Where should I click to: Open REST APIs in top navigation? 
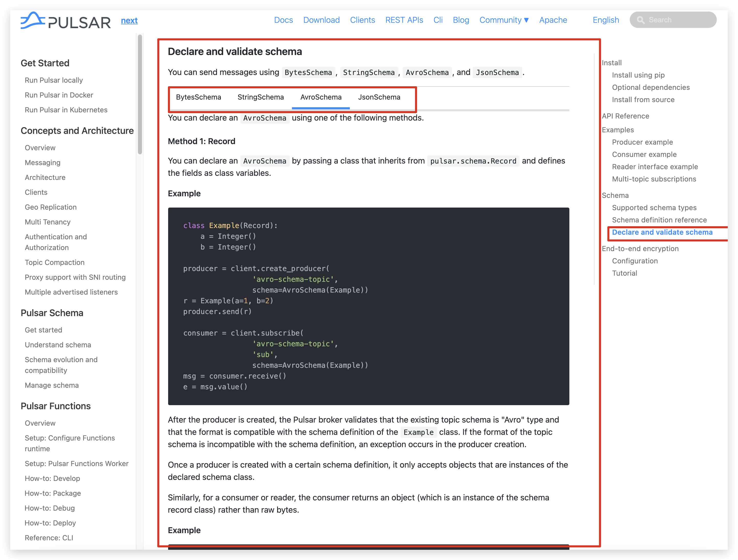[404, 20]
